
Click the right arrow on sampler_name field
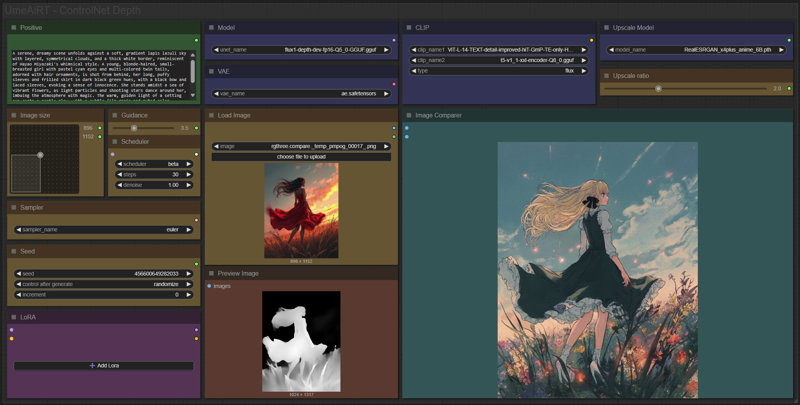point(188,230)
